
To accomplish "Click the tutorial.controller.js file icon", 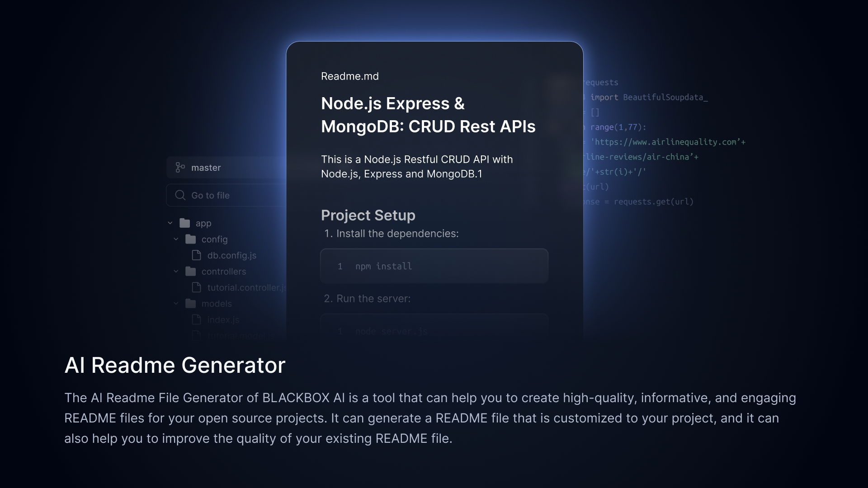I will pos(197,287).
